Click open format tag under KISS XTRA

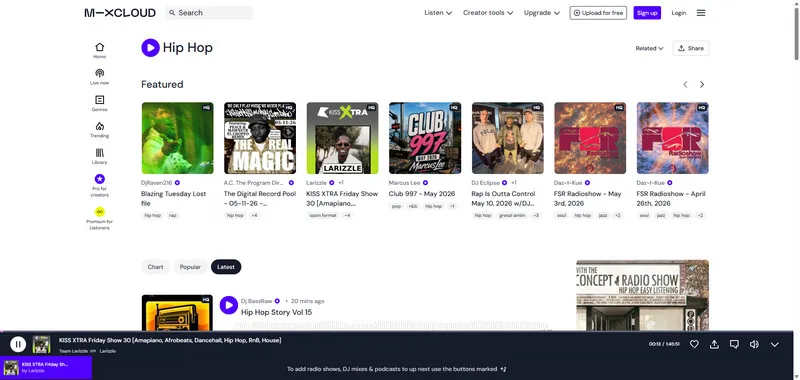322,215
